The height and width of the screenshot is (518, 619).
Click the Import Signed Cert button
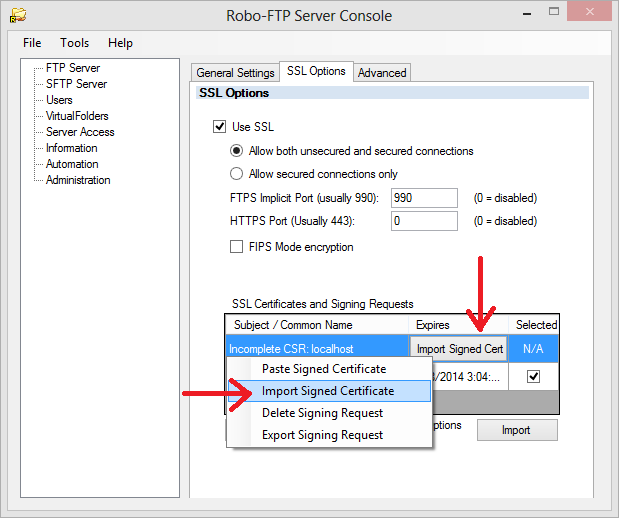(459, 349)
